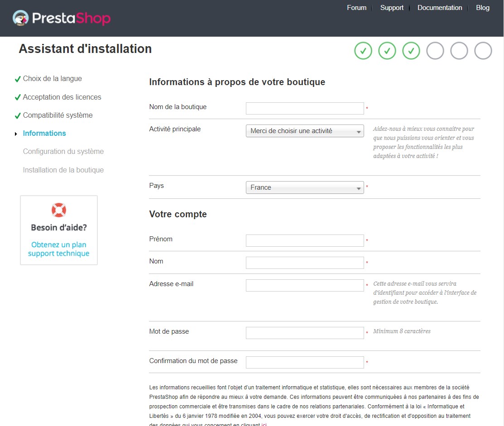Screen dimensions: 504x426
Task: Click checkmark beside Choix de la langue
Action: pos(18,79)
